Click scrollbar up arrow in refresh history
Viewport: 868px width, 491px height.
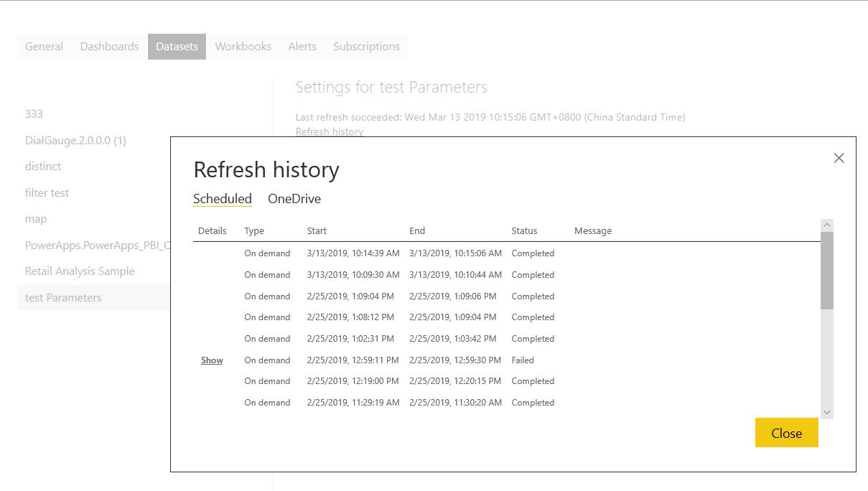tap(827, 225)
